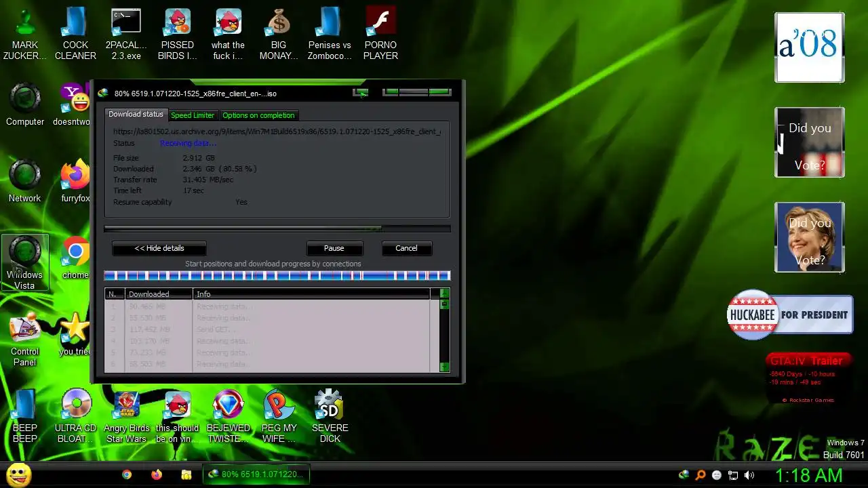Open the MARK ZUCKER... desktop icon
This screenshot has height=488, width=868.
(25, 34)
